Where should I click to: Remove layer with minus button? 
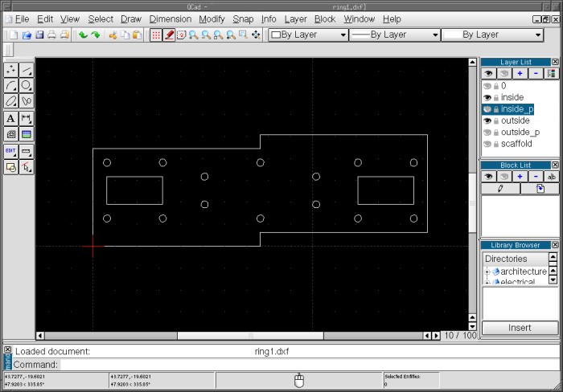(x=536, y=74)
